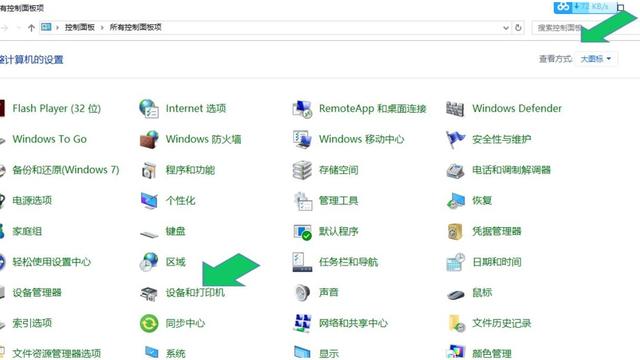Refresh the control panel view
The width and height of the screenshot is (640, 360).
point(518,28)
